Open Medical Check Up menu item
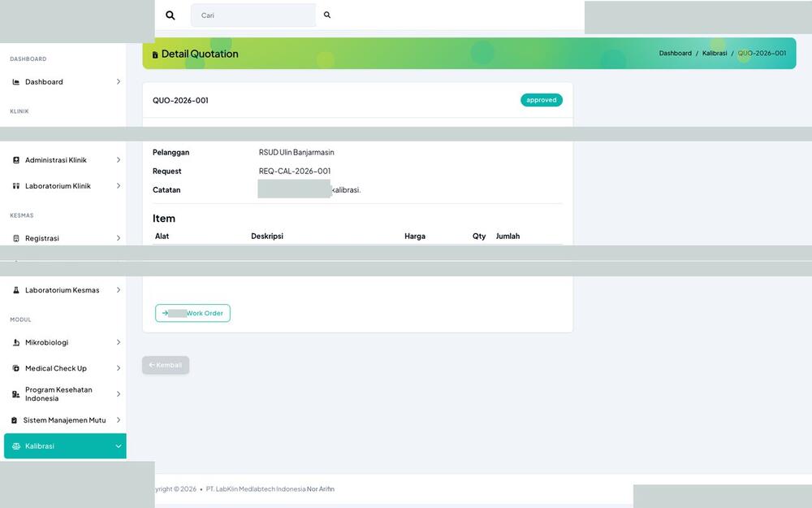Screen dimensions: 812x508 pos(65,368)
